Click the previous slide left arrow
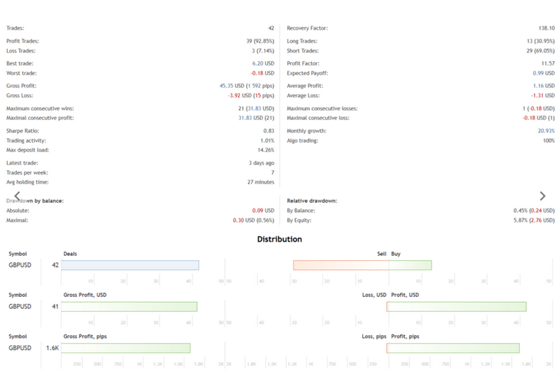Screen dimensions: 560x392 coord(17,196)
